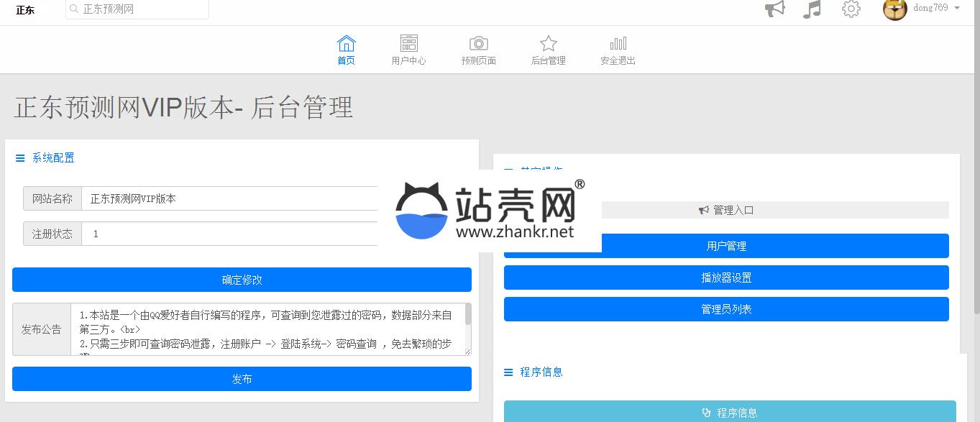Focus the 网站名称 input field

[x=230, y=199]
